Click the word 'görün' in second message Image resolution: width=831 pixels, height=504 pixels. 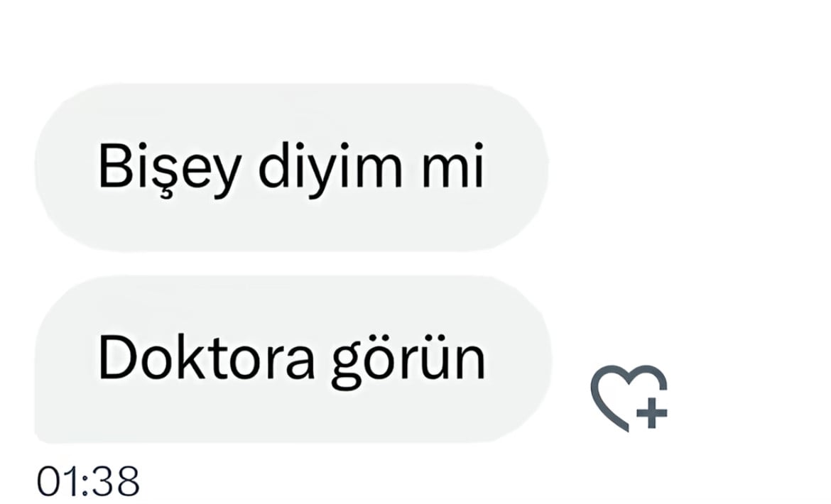[408, 362]
